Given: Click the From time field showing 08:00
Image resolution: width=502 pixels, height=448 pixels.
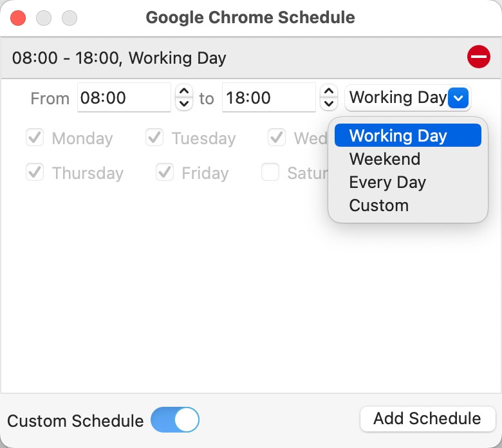Looking at the screenshot, I should [x=124, y=98].
